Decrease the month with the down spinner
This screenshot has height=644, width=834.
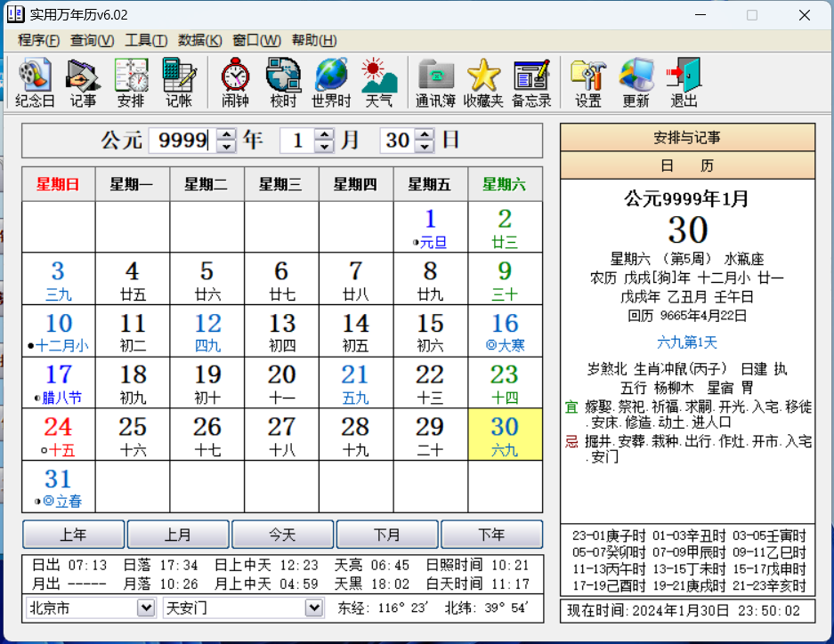click(325, 146)
